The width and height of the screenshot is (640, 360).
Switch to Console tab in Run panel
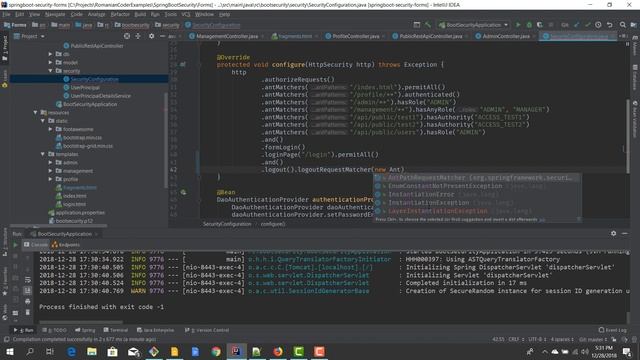[x=36, y=245]
